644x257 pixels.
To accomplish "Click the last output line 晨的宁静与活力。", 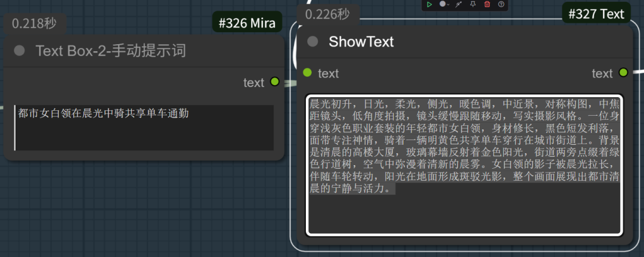I will coord(353,189).
